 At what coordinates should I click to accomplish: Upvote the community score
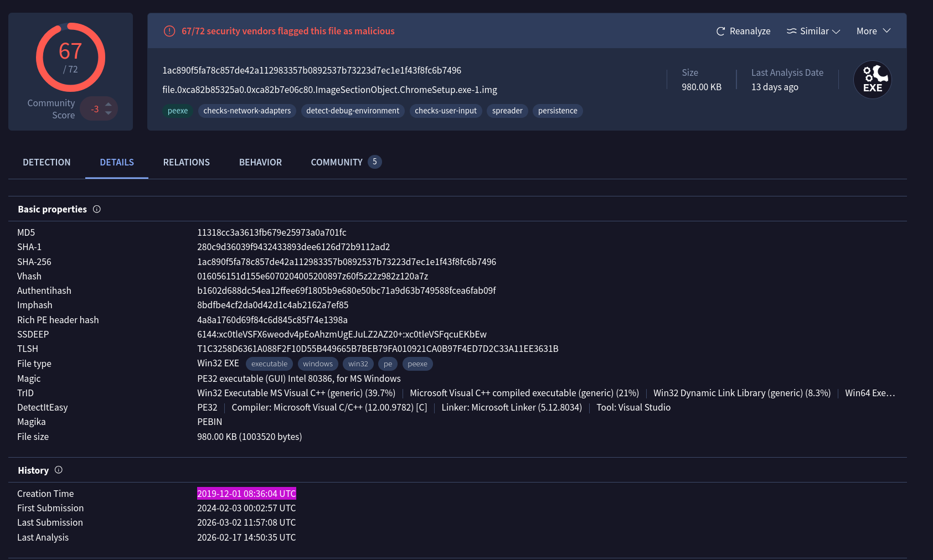[x=109, y=104]
